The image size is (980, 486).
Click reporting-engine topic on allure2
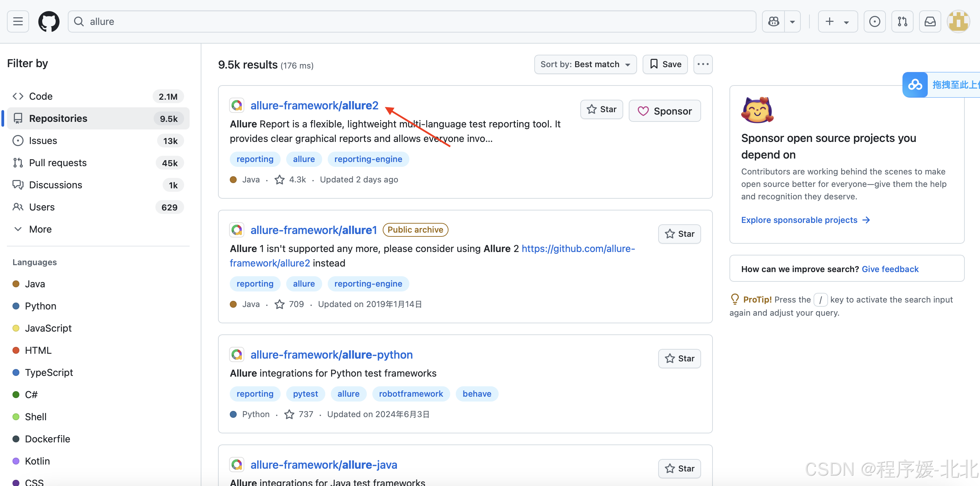(368, 159)
